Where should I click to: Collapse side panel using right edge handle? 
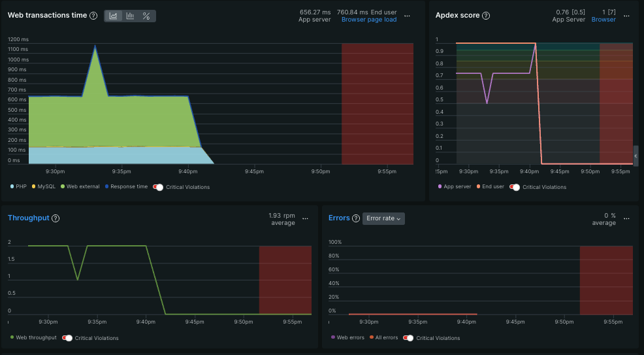pyautogui.click(x=636, y=156)
